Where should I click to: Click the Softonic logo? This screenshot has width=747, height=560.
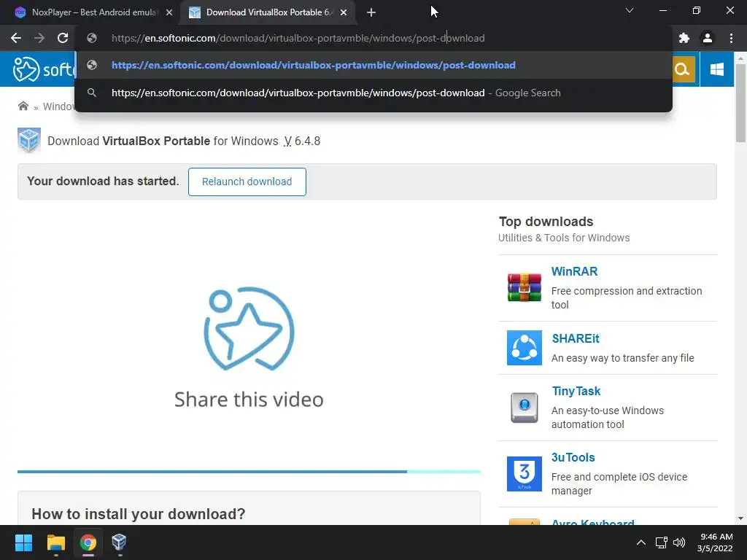43,69
